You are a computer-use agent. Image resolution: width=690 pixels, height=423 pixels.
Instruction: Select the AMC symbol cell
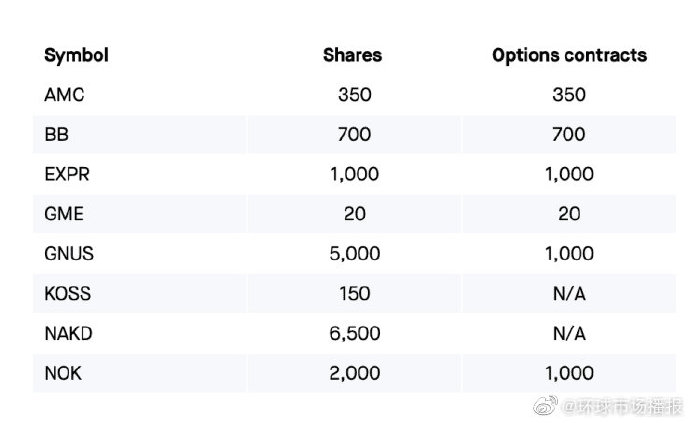pos(63,95)
